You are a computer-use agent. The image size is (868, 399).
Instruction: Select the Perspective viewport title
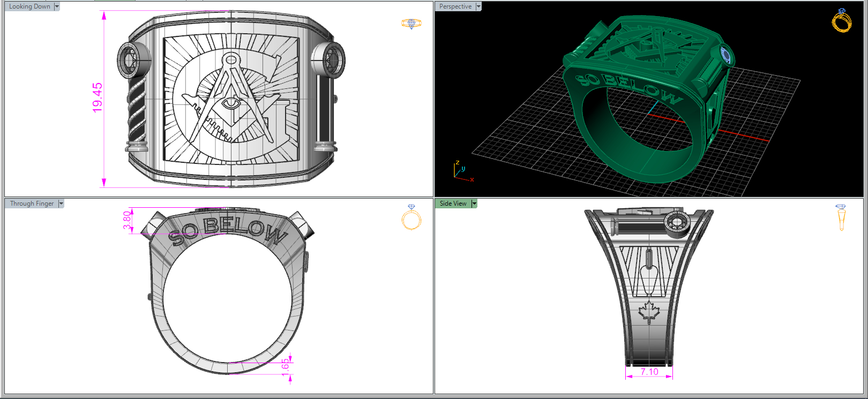pyautogui.click(x=455, y=6)
